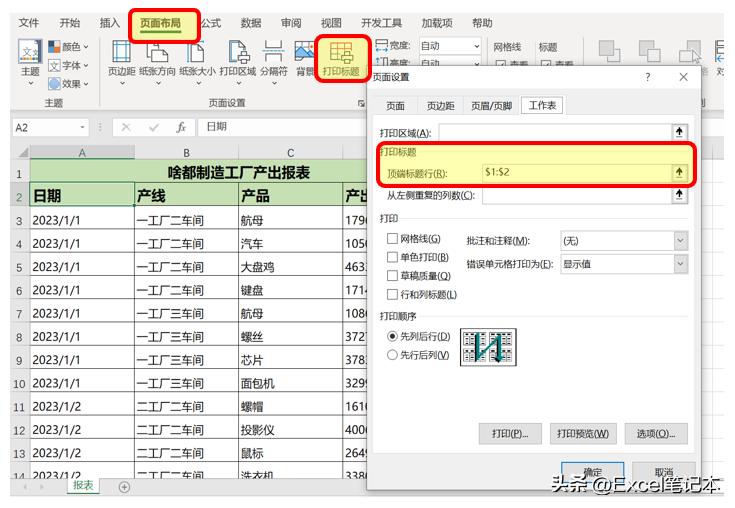Screen dimensions: 735x508
Task: Close the 页面设置 dialog
Action: pos(683,77)
